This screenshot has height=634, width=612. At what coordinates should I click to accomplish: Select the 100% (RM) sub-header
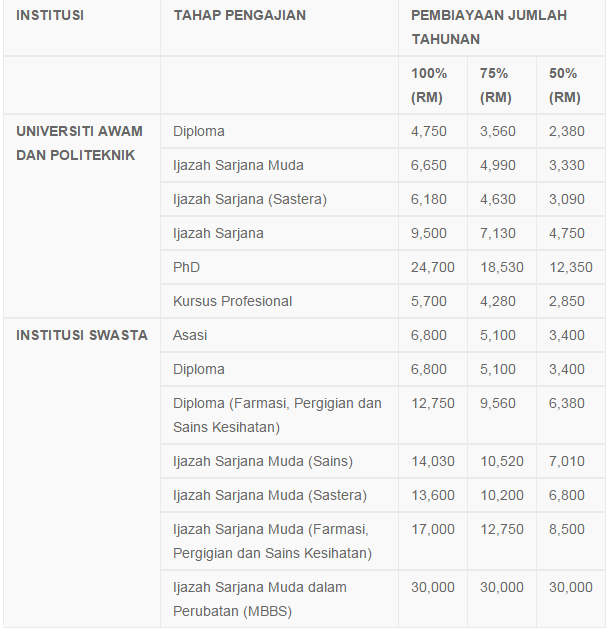429,85
